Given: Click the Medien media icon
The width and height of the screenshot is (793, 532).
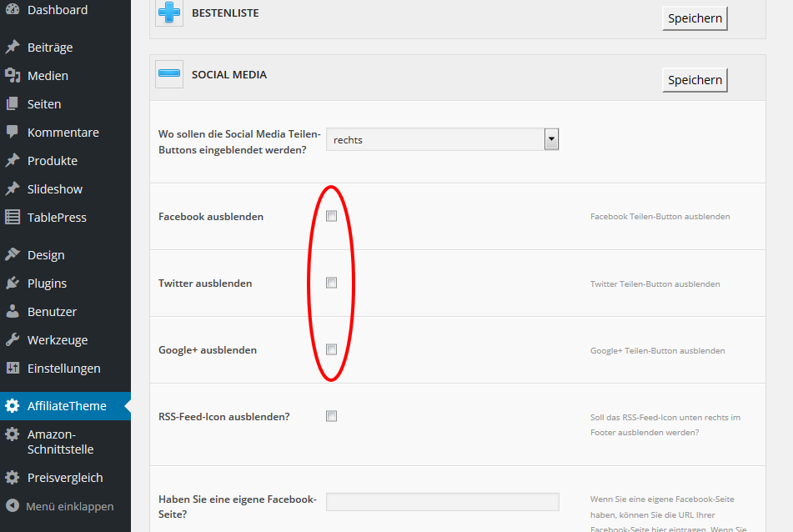Looking at the screenshot, I should tap(13, 76).
